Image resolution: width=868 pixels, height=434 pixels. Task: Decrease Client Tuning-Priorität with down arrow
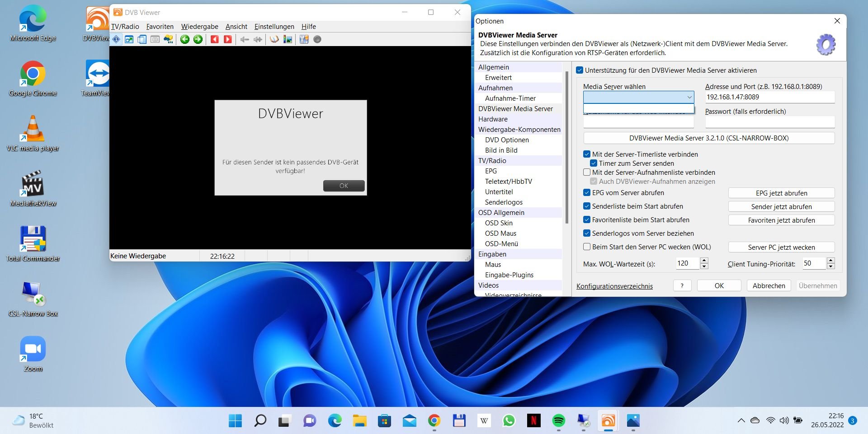pyautogui.click(x=830, y=266)
